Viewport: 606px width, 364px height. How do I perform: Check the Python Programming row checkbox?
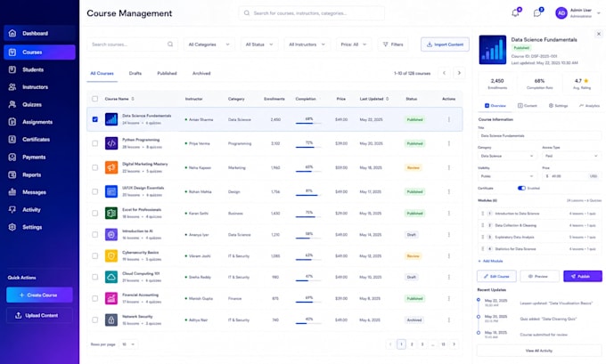point(94,143)
